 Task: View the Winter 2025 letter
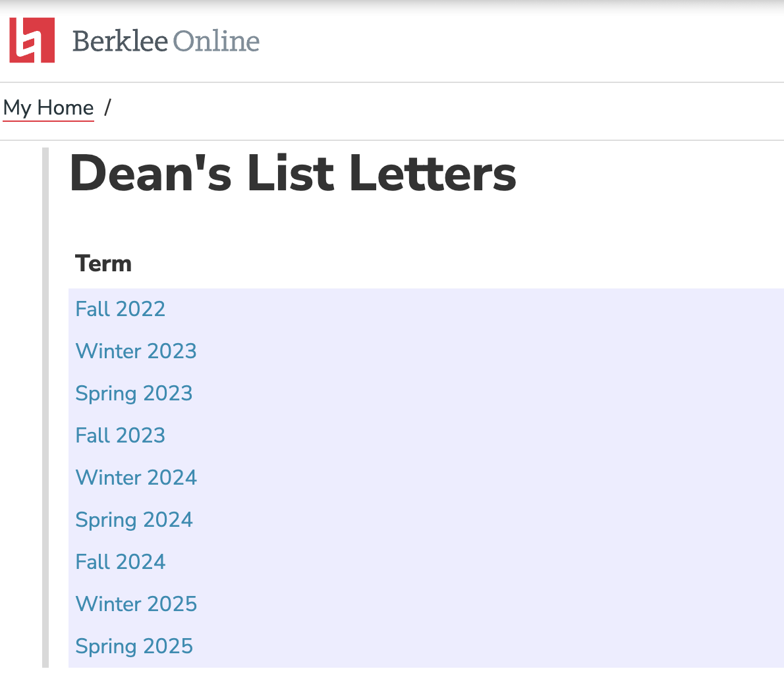pyautogui.click(x=136, y=604)
